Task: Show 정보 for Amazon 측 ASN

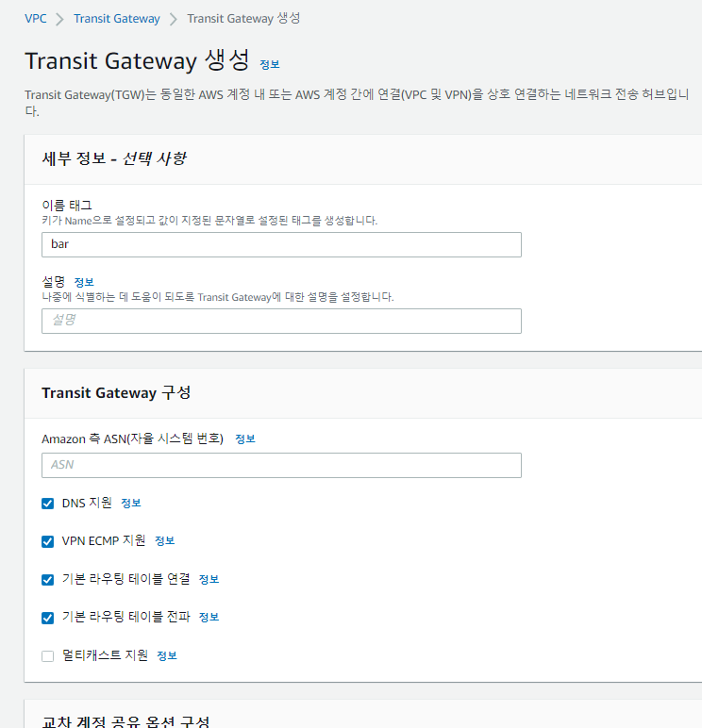Action: (245, 438)
